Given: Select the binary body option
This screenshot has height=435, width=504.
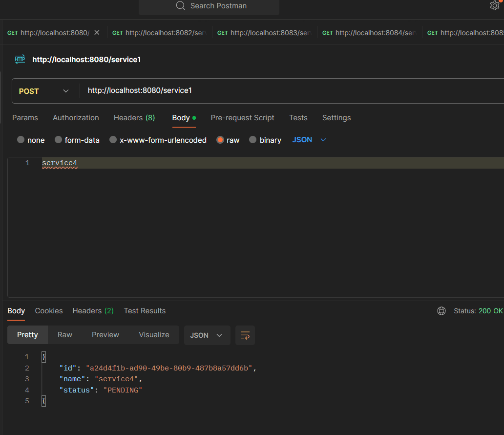Looking at the screenshot, I should [253, 140].
